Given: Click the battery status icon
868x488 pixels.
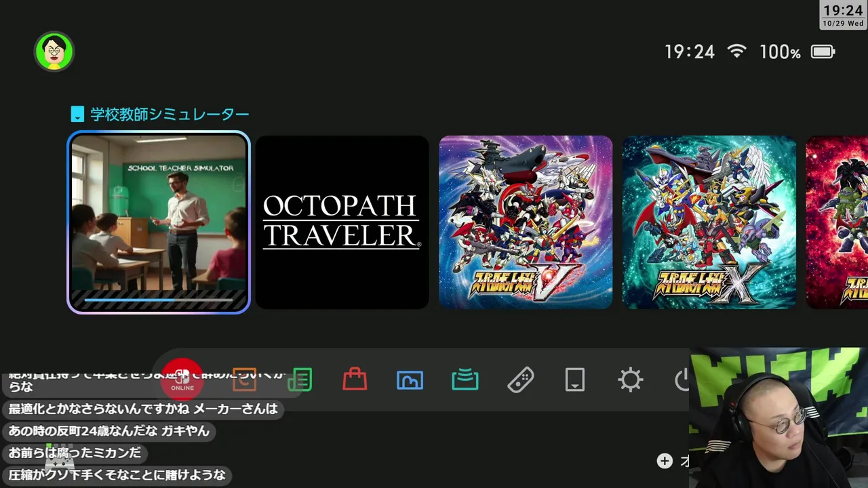Looking at the screenshot, I should click(x=823, y=52).
